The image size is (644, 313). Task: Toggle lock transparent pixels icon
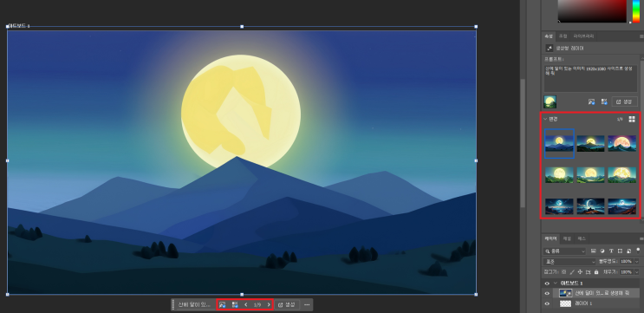pyautogui.click(x=563, y=272)
